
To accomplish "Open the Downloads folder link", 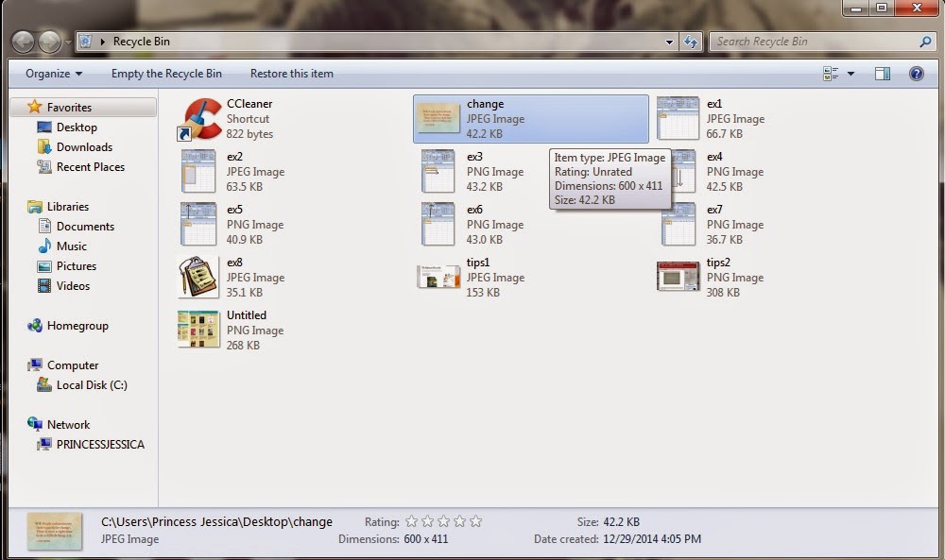I will coord(84,147).
